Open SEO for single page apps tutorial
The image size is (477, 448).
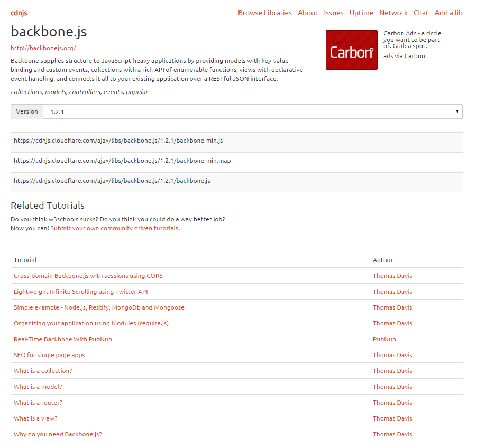(49, 355)
